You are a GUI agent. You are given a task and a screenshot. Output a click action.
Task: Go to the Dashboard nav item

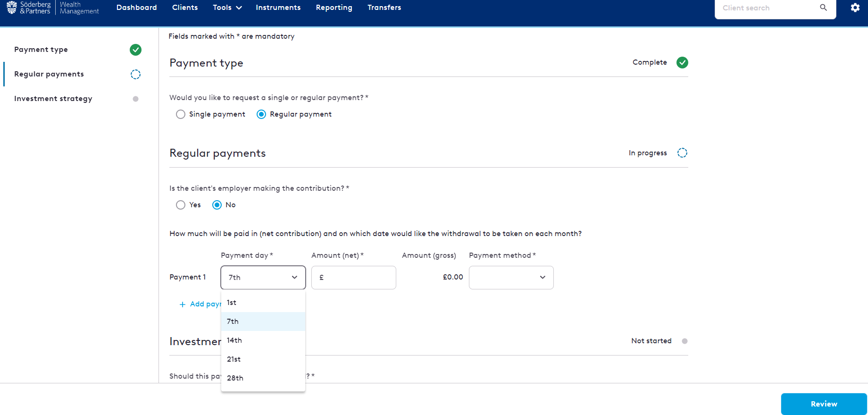point(137,8)
